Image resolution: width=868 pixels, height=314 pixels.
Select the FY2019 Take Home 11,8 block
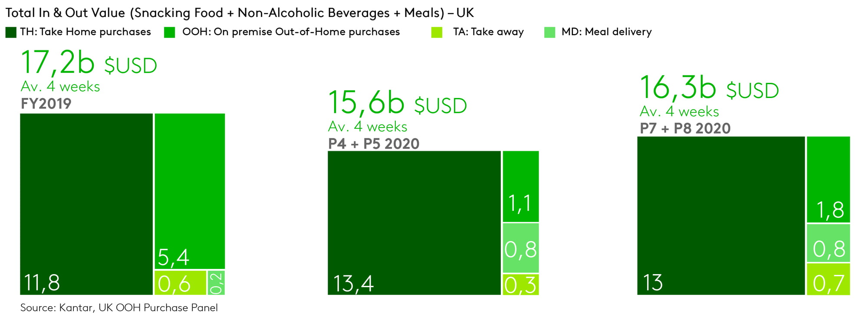86,204
